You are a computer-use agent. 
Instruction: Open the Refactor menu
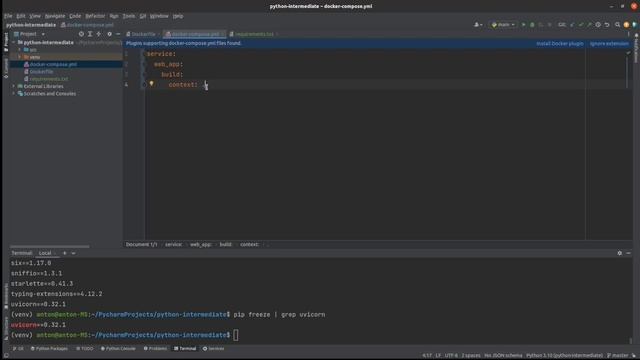(95, 16)
